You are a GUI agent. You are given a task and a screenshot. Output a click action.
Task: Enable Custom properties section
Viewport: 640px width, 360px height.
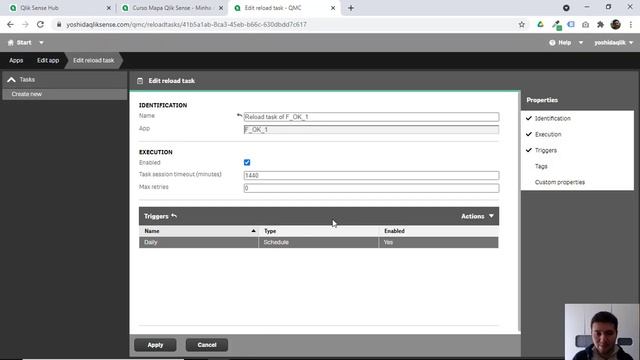coord(560,182)
